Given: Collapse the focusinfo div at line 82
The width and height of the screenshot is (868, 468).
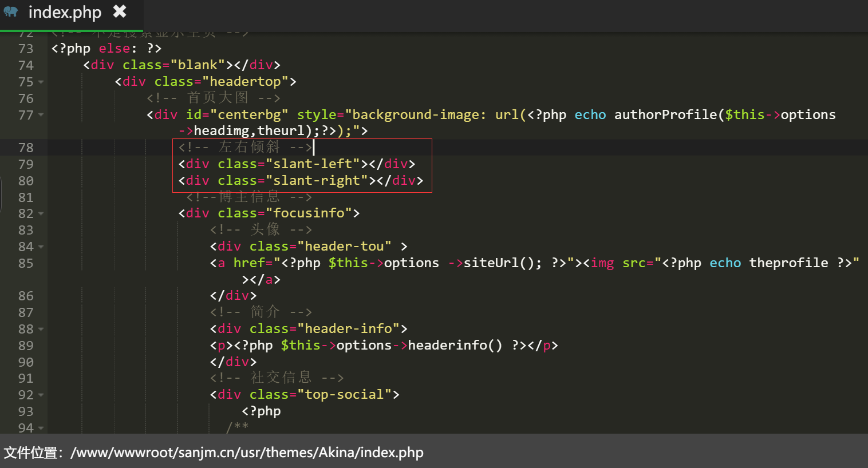Looking at the screenshot, I should pyautogui.click(x=41, y=214).
